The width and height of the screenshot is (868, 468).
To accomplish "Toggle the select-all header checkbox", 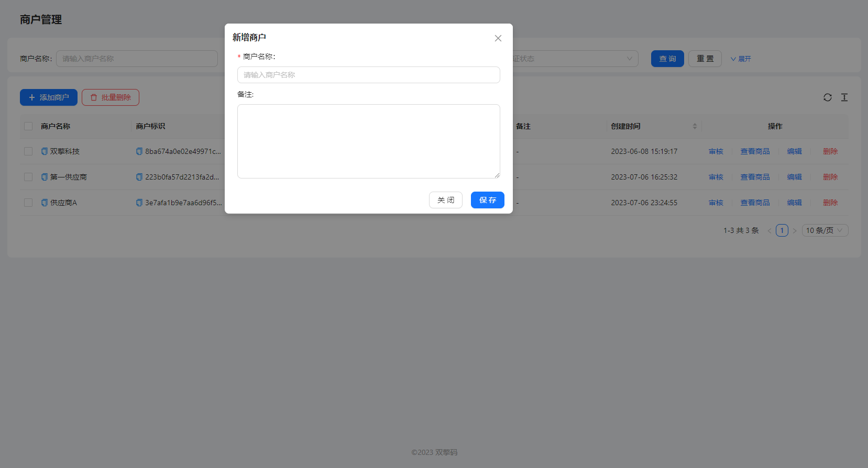I will pyautogui.click(x=28, y=126).
